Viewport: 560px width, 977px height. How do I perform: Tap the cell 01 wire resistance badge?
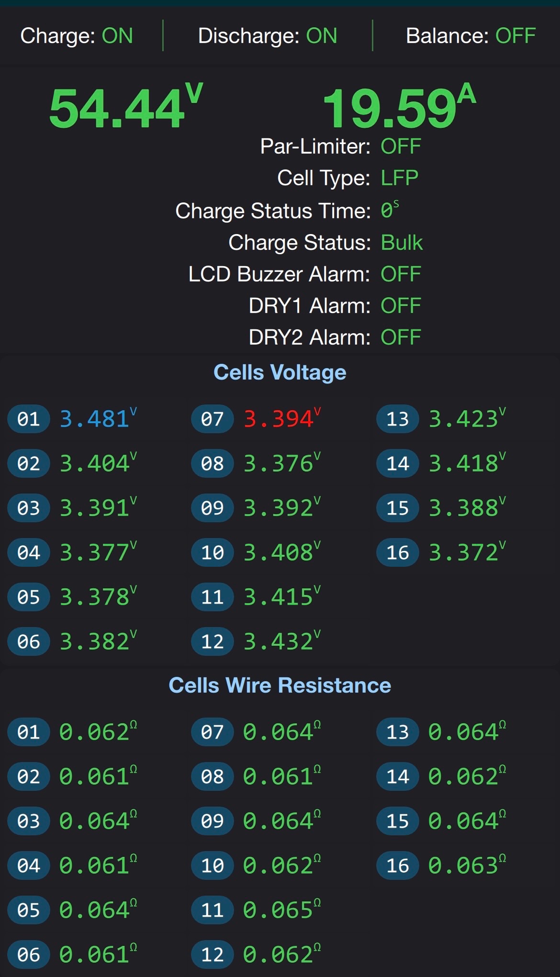(28, 732)
